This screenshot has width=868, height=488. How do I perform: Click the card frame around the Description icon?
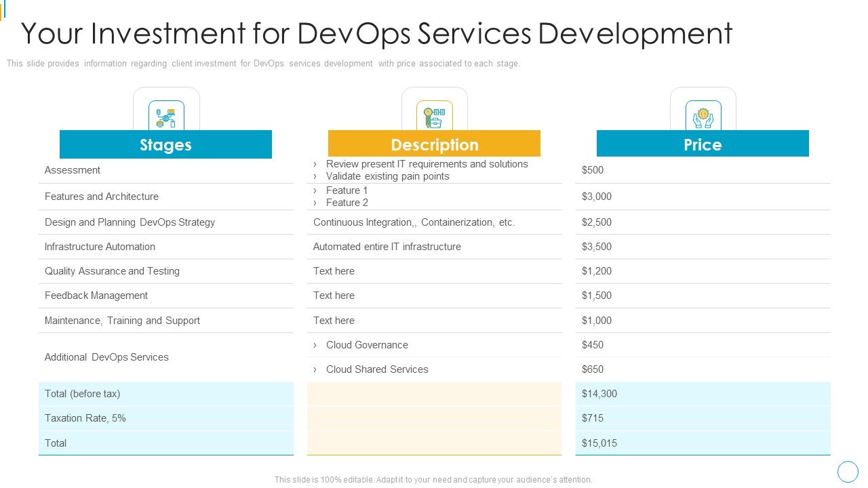click(435, 95)
